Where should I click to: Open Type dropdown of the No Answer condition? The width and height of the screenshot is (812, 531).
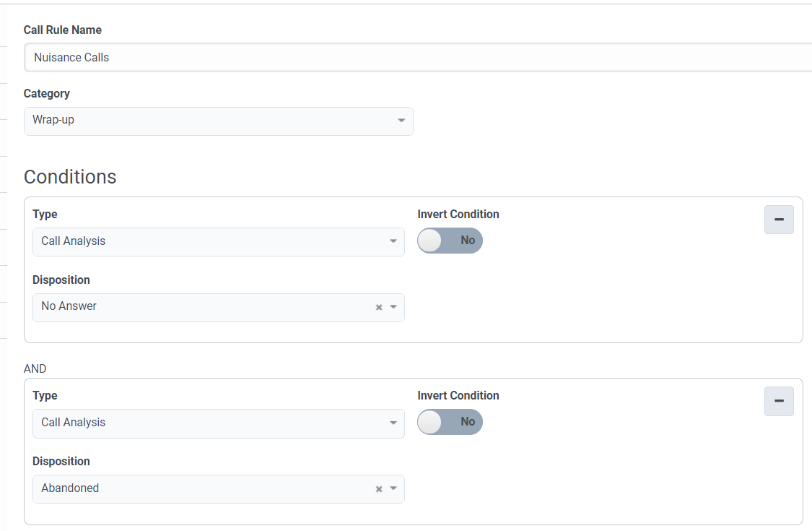point(209,241)
